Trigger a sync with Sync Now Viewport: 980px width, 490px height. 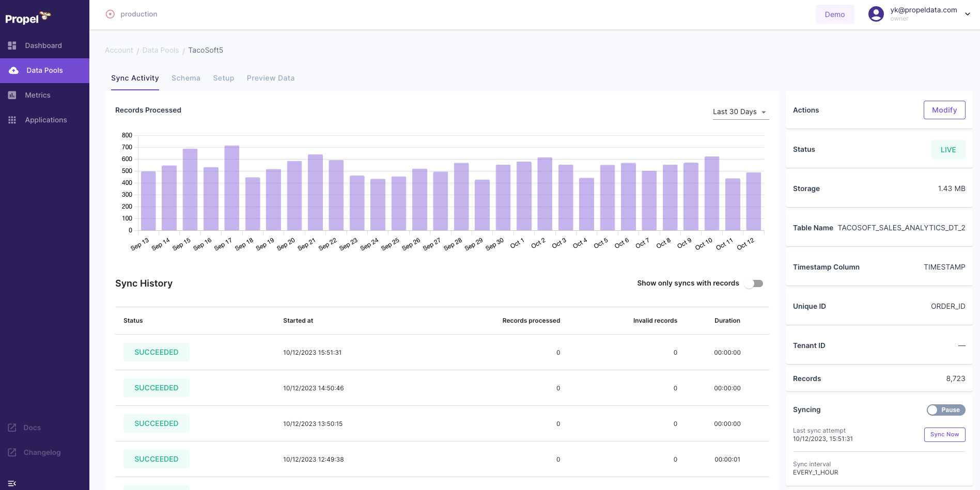[944, 434]
